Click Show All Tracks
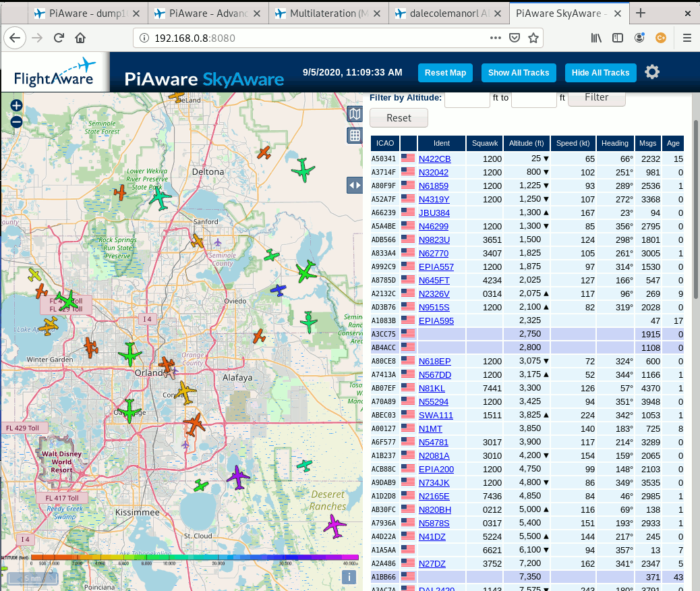 [519, 73]
